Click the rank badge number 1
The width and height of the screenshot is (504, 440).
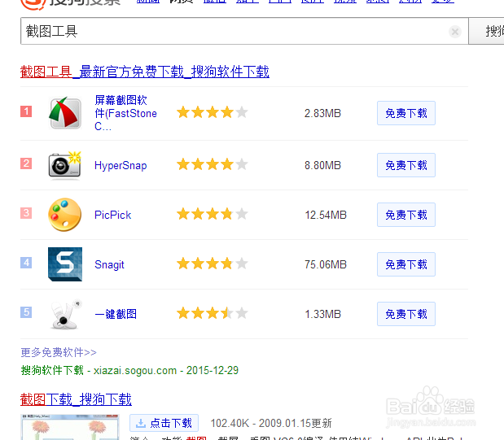pyautogui.click(x=26, y=111)
